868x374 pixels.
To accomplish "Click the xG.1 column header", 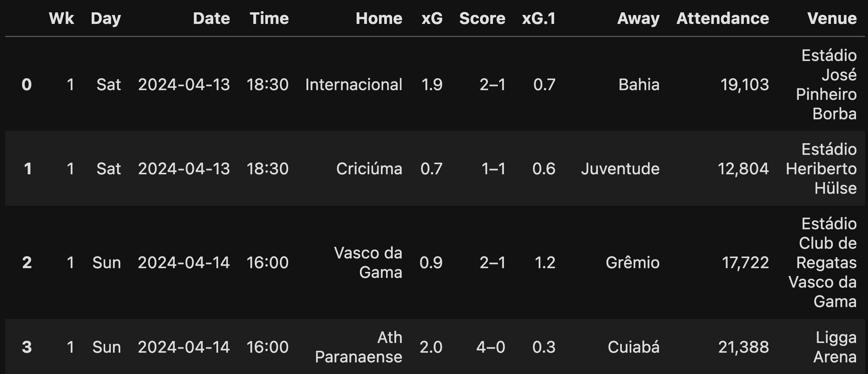I will (539, 18).
